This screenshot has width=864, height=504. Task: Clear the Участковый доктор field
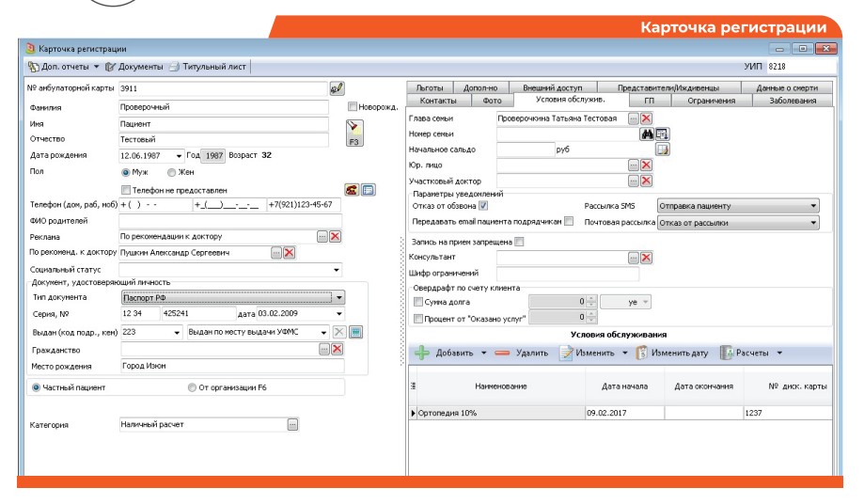point(646,181)
